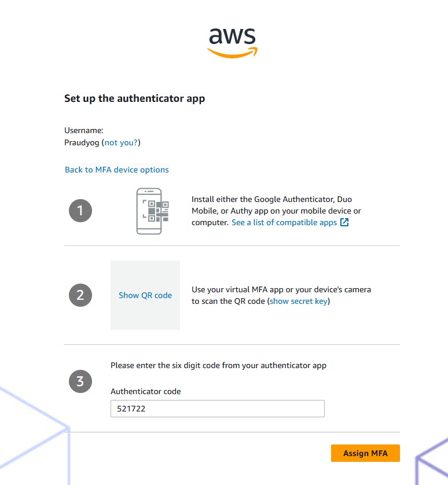The image size is (448, 485).
Task: Click the phone QR scan illustration
Action: 149,211
